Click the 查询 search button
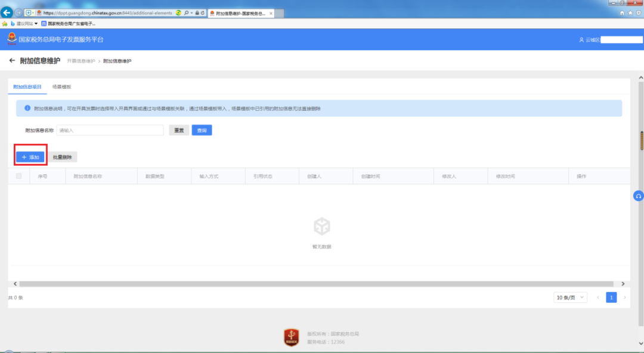This screenshot has height=353, width=644. pos(202,130)
